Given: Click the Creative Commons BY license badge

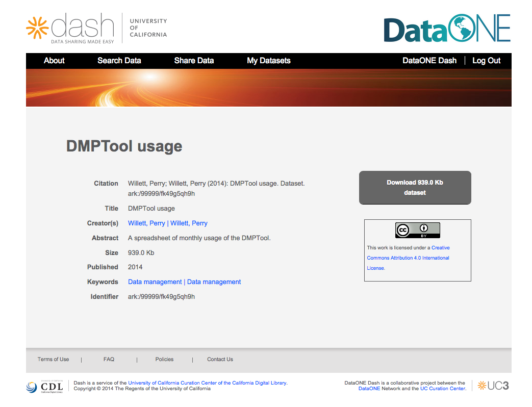Looking at the screenshot, I should [x=417, y=230].
